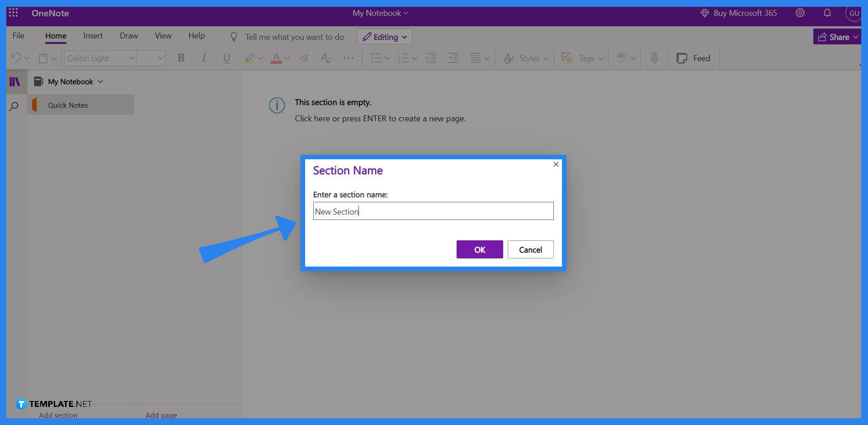Underline the selected text
Screen dimensions: 868x425
point(226,58)
